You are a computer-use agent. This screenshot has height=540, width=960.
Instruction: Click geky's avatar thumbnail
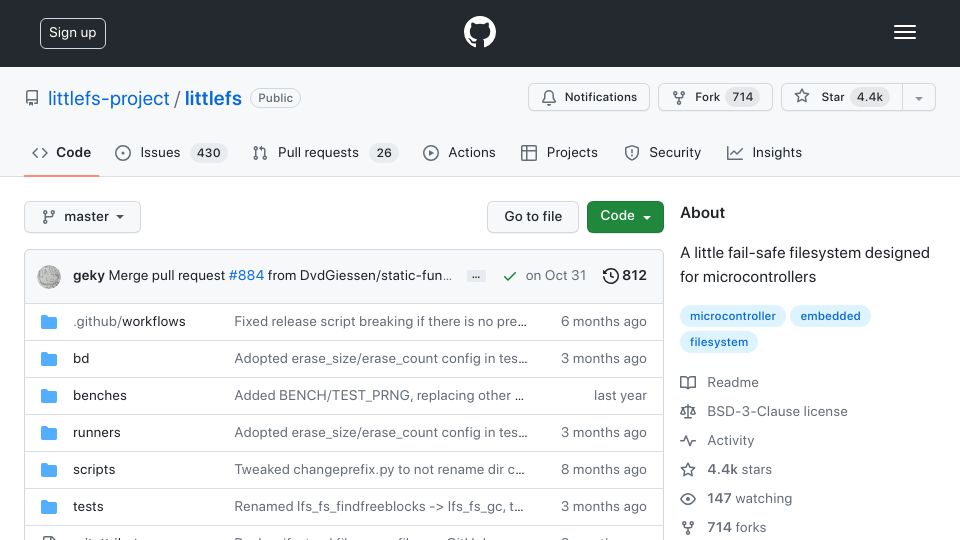49,277
